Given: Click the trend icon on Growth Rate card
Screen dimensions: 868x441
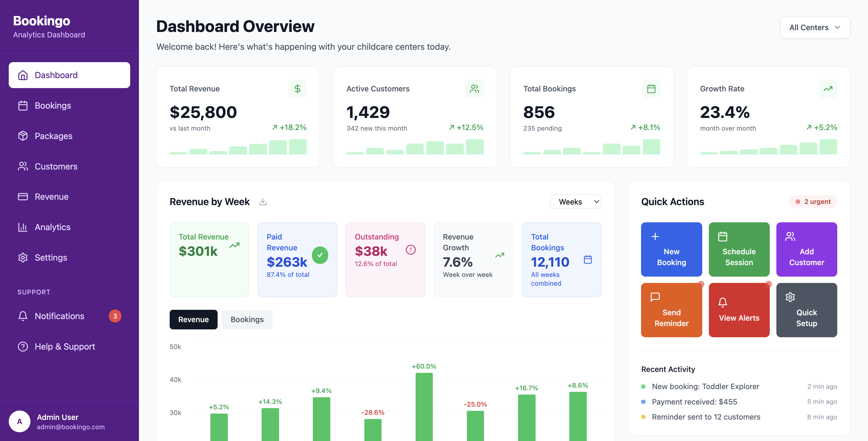Looking at the screenshot, I should [828, 89].
